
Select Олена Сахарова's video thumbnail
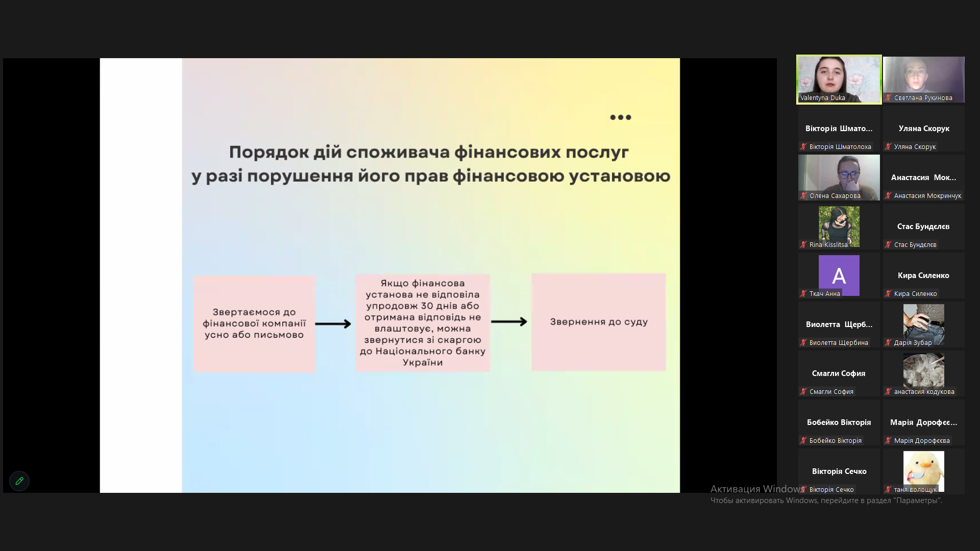[x=839, y=178]
